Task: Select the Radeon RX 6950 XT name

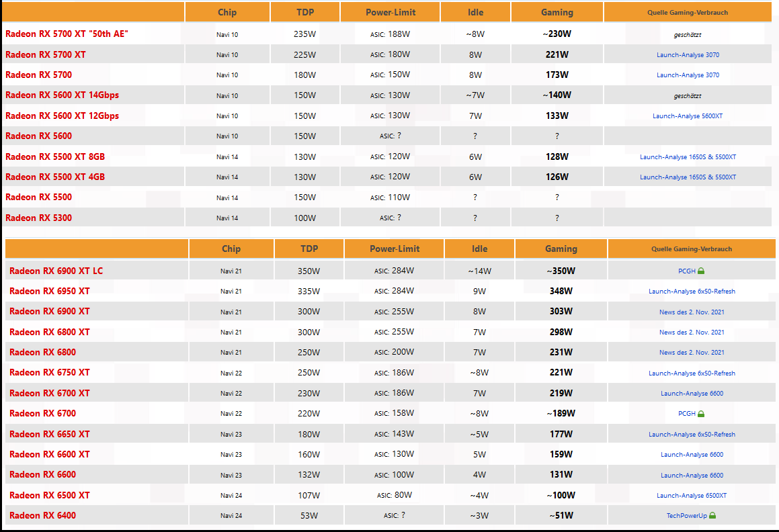Action: click(50, 291)
